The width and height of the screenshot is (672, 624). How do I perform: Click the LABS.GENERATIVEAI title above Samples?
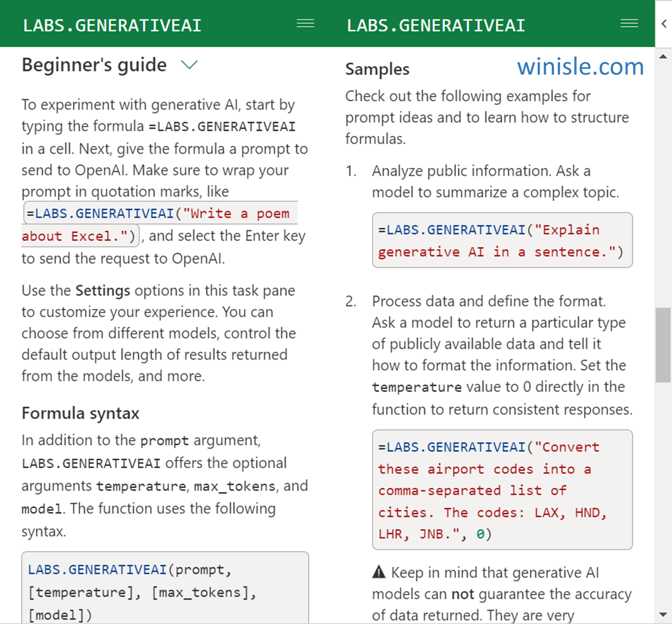point(436,26)
